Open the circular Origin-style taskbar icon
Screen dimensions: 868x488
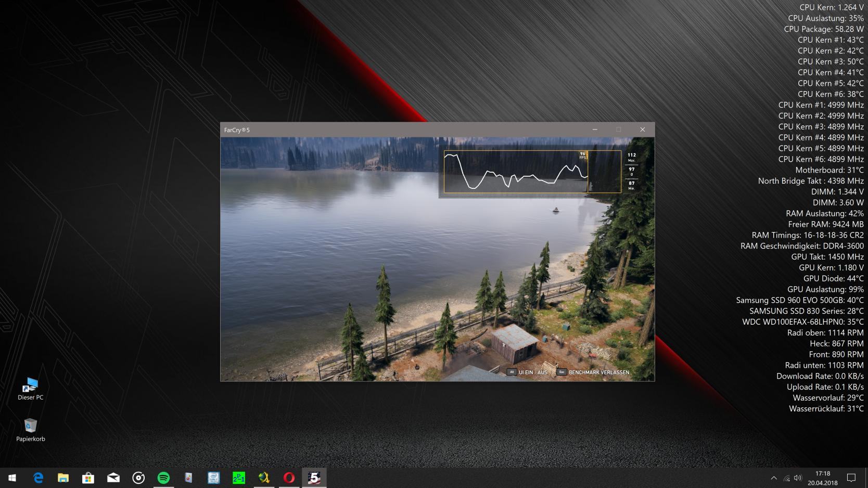click(x=138, y=478)
